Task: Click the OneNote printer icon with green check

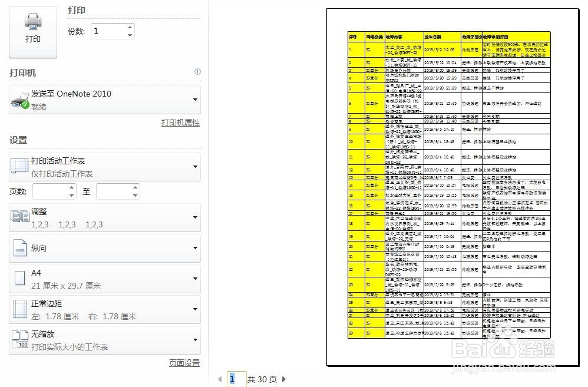Action: pyautogui.click(x=20, y=101)
